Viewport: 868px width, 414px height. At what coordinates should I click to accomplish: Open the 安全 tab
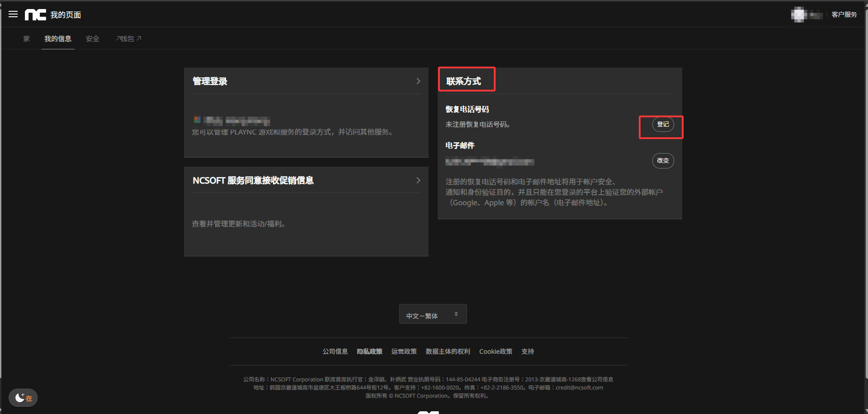(x=92, y=39)
